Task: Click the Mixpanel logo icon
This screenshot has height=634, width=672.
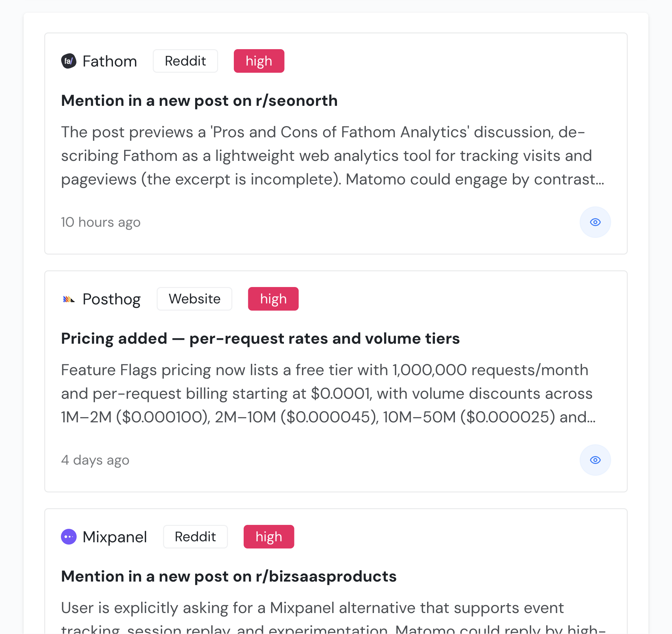Action: click(69, 537)
